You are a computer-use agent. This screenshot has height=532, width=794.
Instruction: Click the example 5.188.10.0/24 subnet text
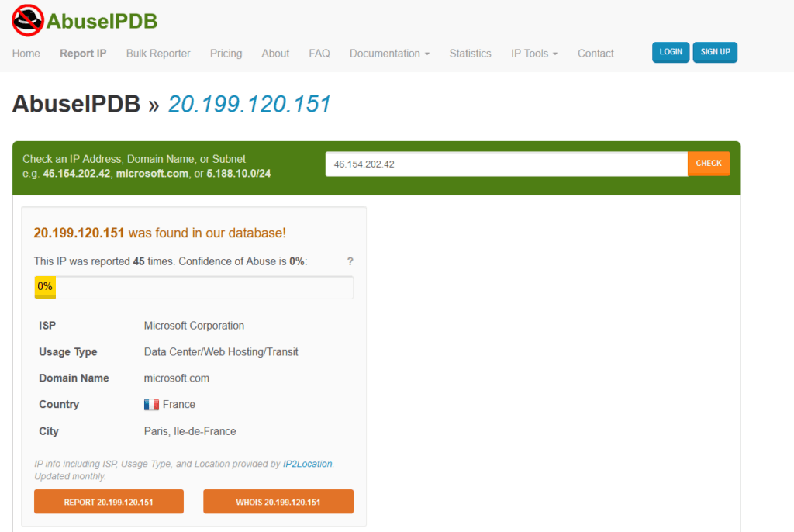[239, 173]
